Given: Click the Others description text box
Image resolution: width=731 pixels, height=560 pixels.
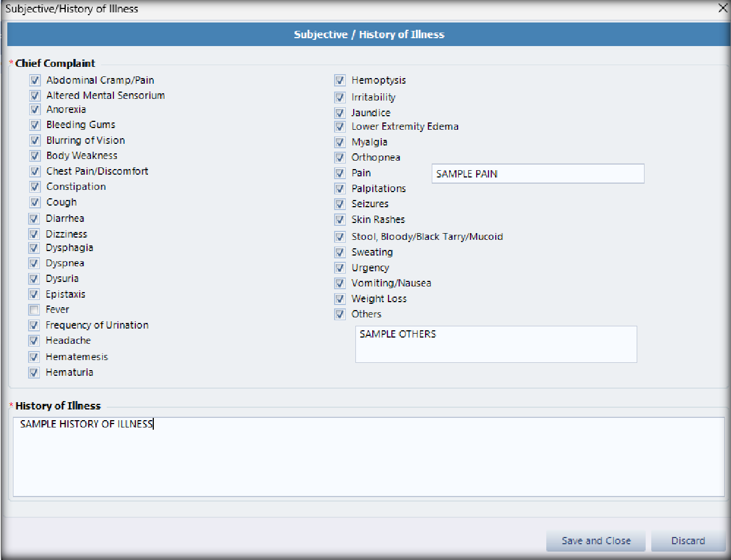Looking at the screenshot, I should coord(496,344).
